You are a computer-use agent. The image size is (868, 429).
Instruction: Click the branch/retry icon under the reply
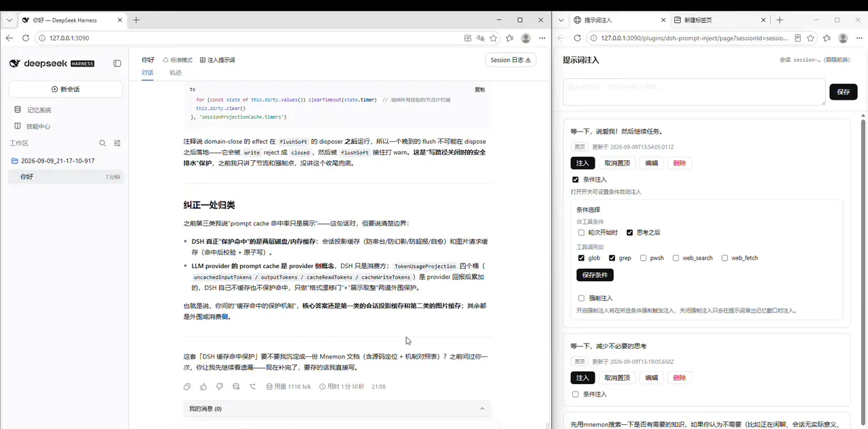pyautogui.click(x=252, y=386)
